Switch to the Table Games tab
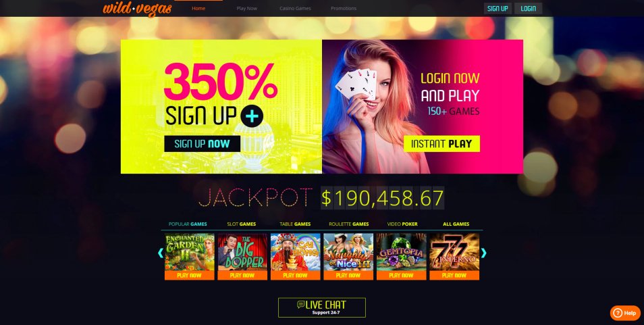 click(x=295, y=224)
